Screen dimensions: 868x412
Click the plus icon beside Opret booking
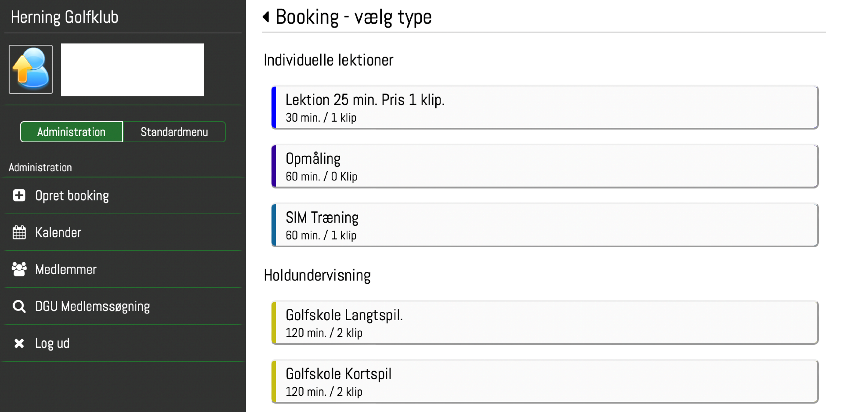pos(19,196)
